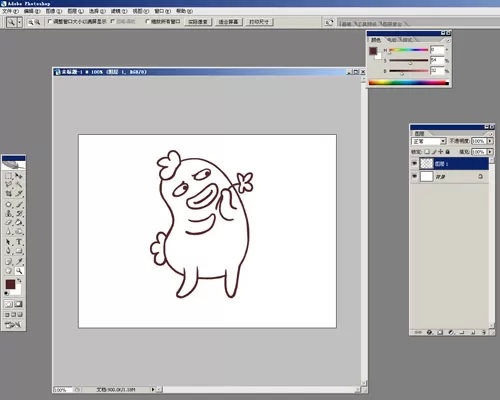Switch to the 色板 tab in Color panel
Viewport: 500px width, 400px height.
392,40
